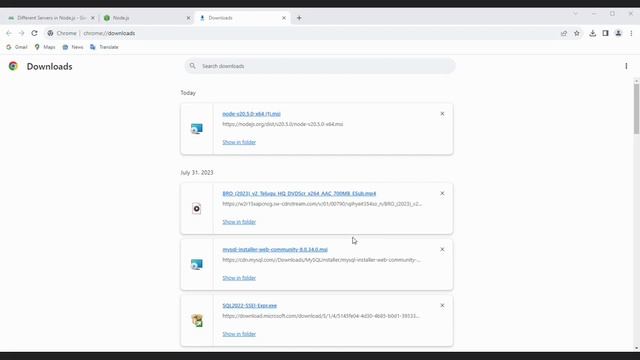Click the browser forward arrow

(x=21, y=33)
